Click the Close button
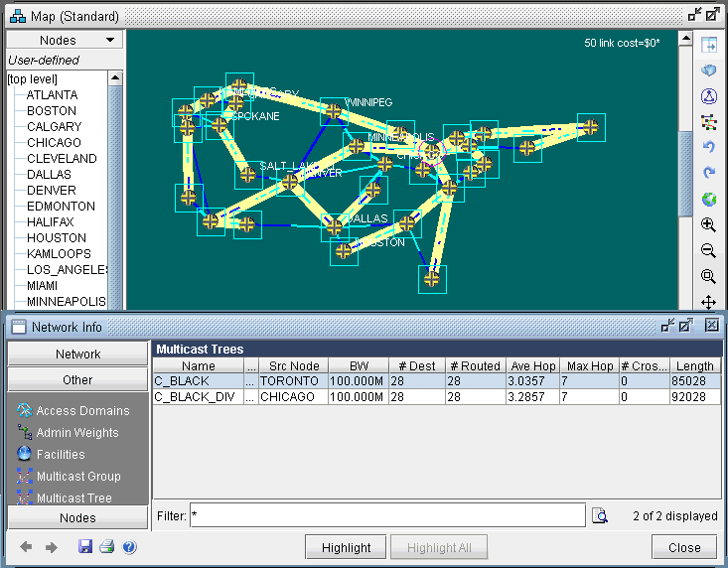Viewport: 728px width, 568px height. (683, 547)
